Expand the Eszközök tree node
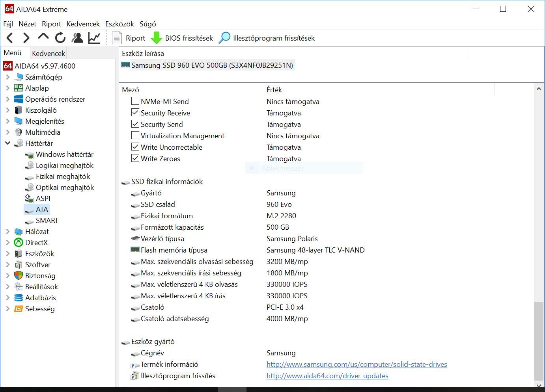The height and width of the screenshot is (392, 545). pos(7,253)
